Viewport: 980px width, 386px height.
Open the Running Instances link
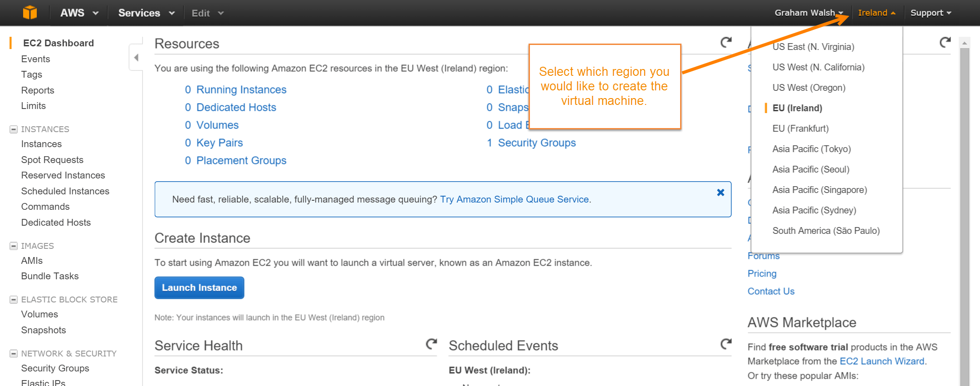click(x=241, y=90)
